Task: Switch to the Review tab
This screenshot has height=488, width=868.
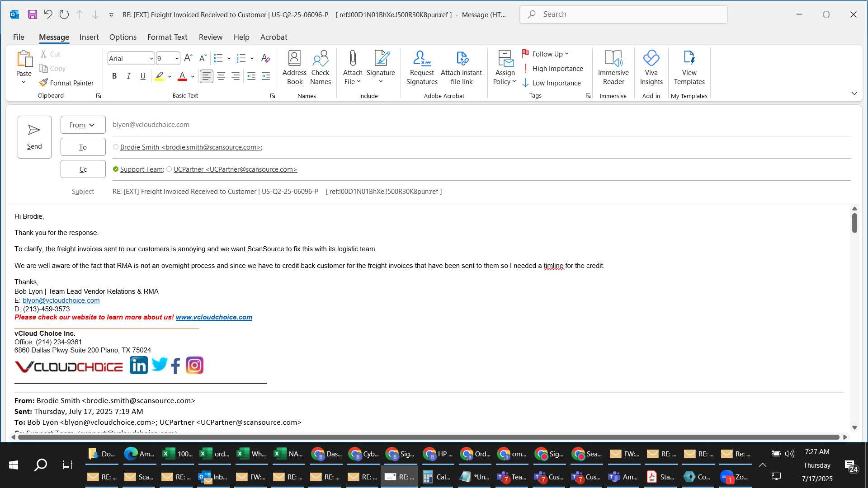Action: pos(211,37)
